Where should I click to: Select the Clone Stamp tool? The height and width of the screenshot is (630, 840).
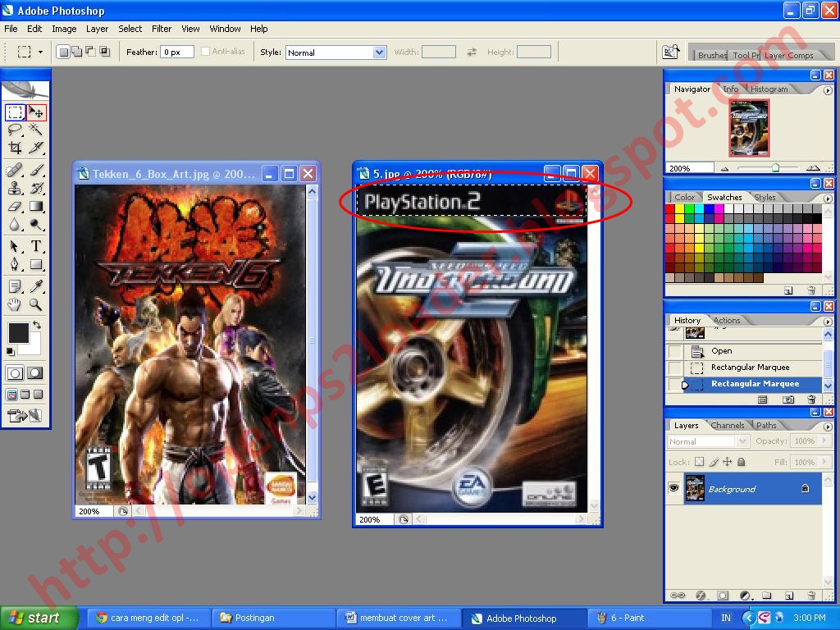(x=15, y=189)
